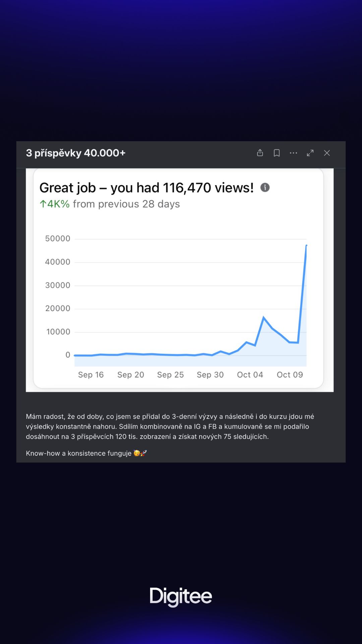This screenshot has height=644, width=362.
Task: Click the smaller chart peak near Oct 04
Action: pos(263,317)
